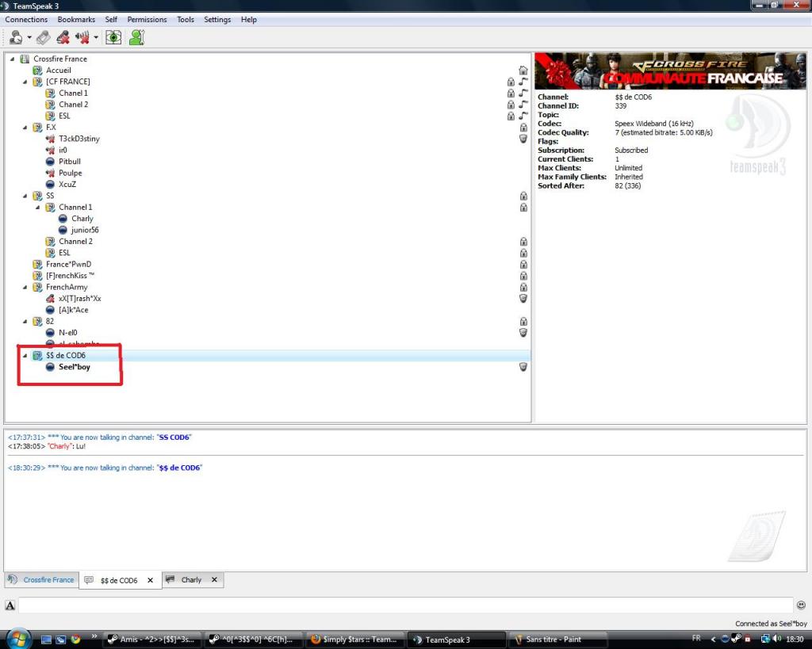The image size is (812, 649).
Task: Switch to the Crossfire France chat tab
Action: (42, 580)
